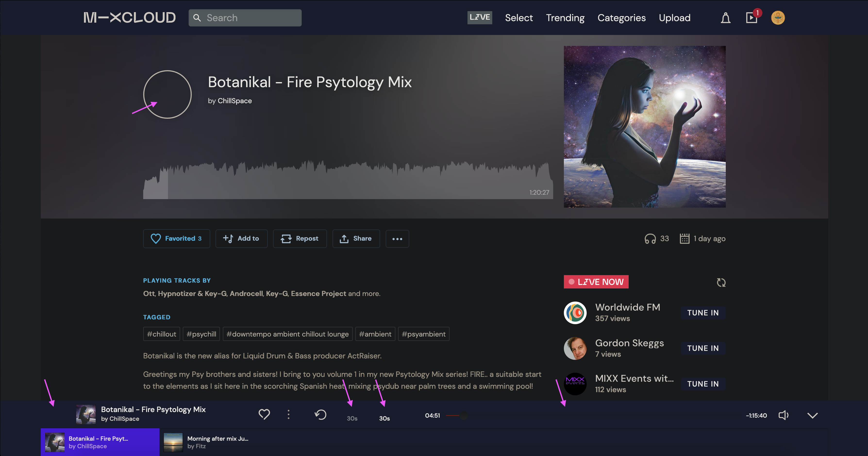This screenshot has height=456, width=868.
Task: Toggle favorite on the mix via Favorited button
Action: tap(176, 238)
